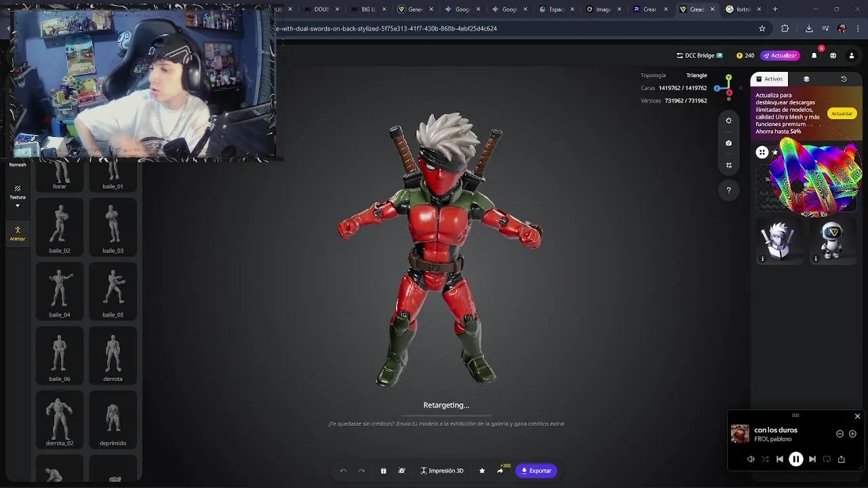Open the DCC Bridge option
Image resolution: width=868 pixels, height=488 pixels.
(700, 56)
